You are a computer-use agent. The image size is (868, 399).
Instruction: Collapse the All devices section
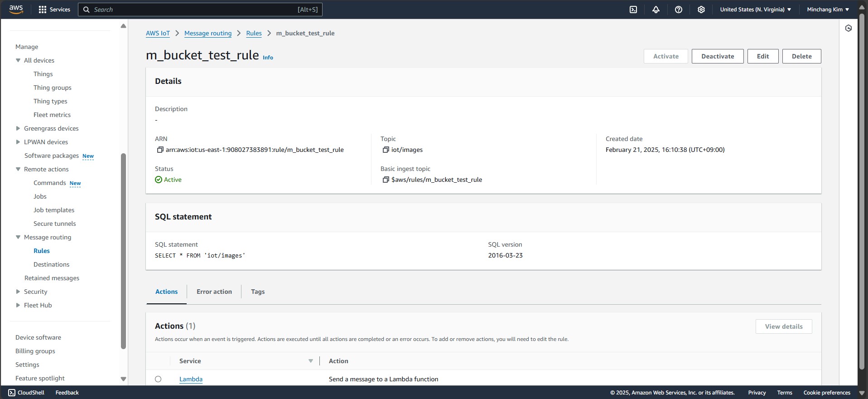(x=18, y=60)
